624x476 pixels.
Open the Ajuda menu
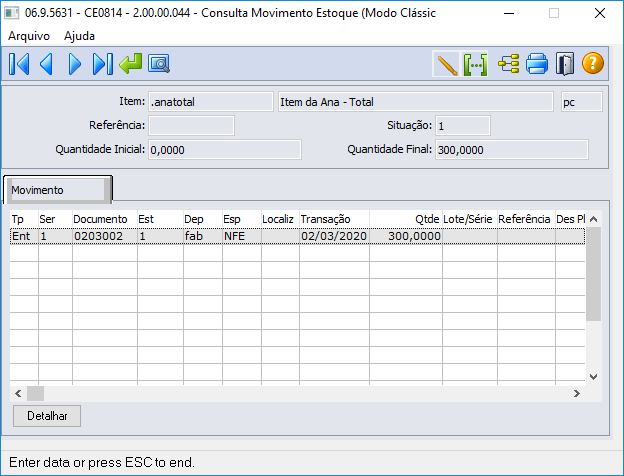(x=79, y=36)
